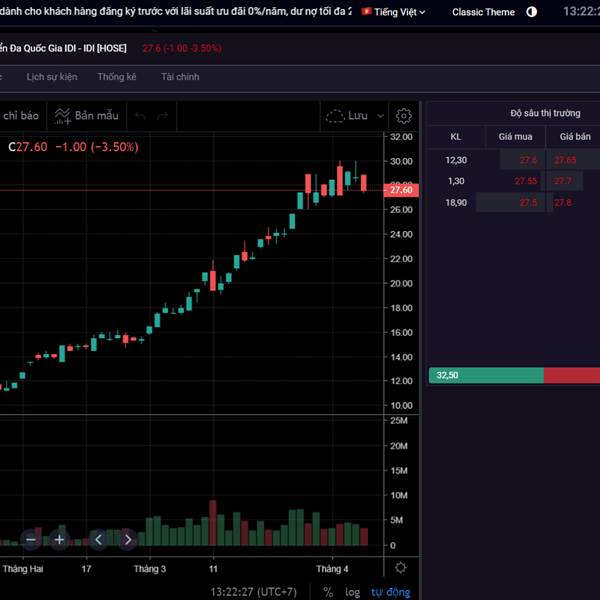Switch to Tài chính tab

pos(180,77)
